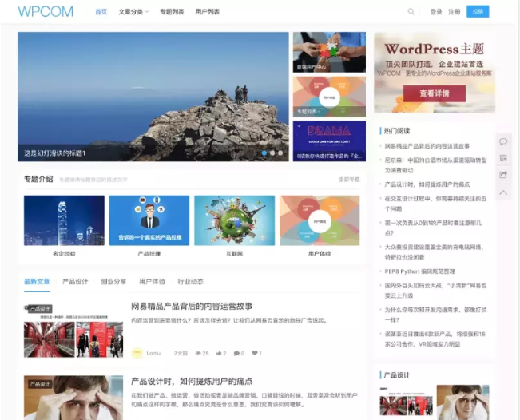Open hot read 第一次负责从0到1的产品 in sidebar
The height and width of the screenshot is (420, 520).
[433, 228]
